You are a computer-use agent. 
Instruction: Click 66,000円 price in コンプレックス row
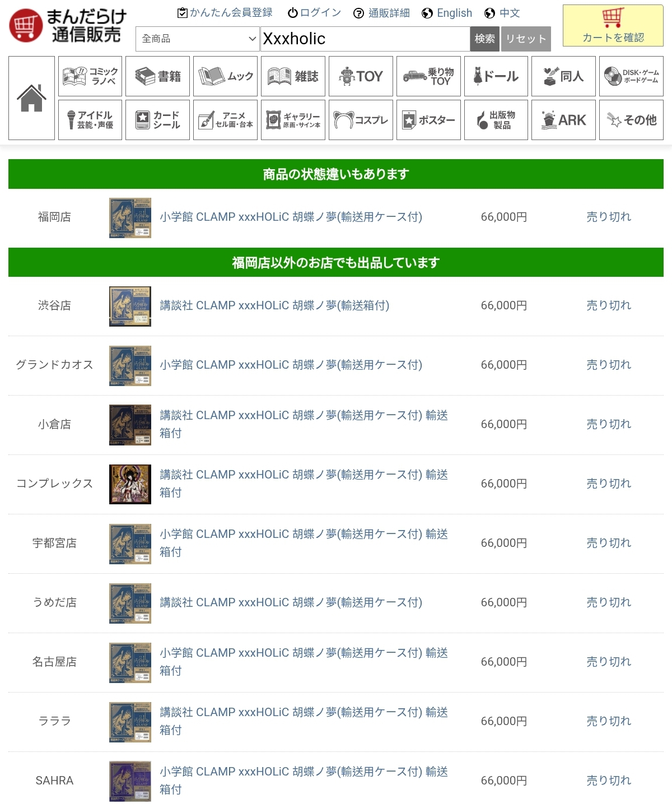click(504, 484)
